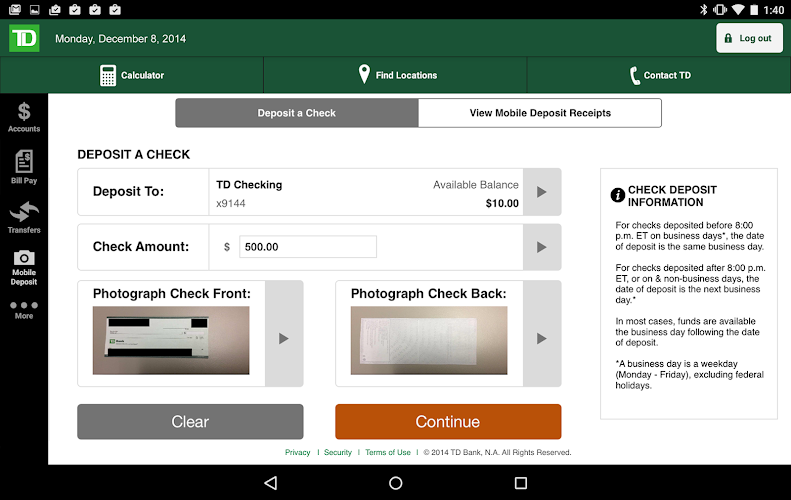The image size is (791, 500).
Task: Show More sidebar options
Action: tap(24, 309)
